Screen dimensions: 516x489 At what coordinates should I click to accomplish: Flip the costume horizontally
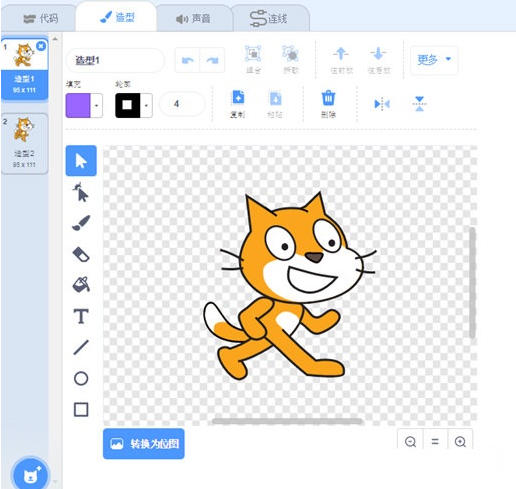tap(382, 104)
